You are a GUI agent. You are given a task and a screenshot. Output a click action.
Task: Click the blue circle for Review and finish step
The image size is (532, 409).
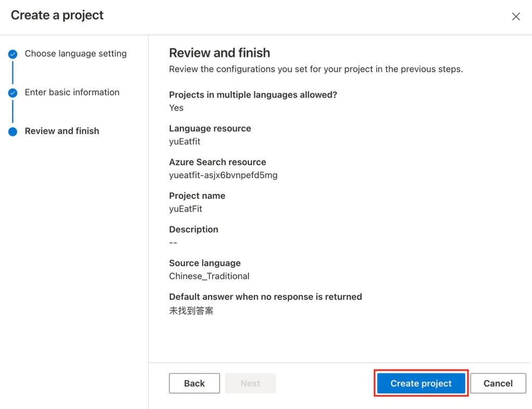point(13,131)
